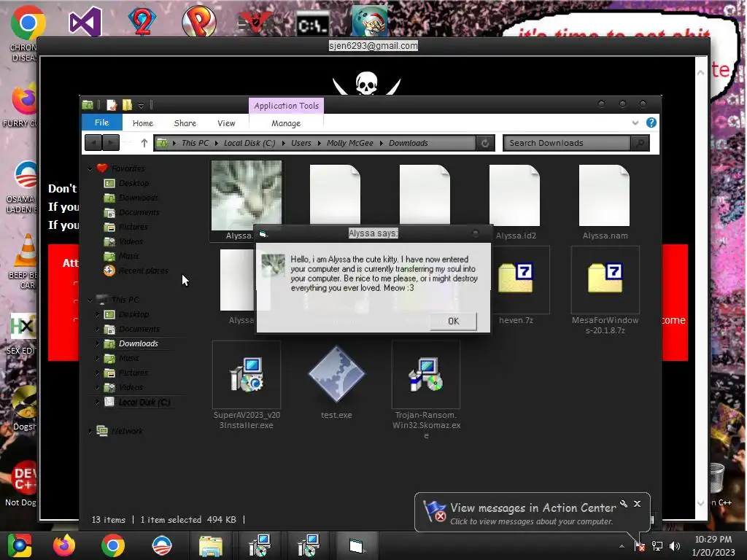
Task: Go back with the Explorer back arrow
Action: tap(93, 143)
